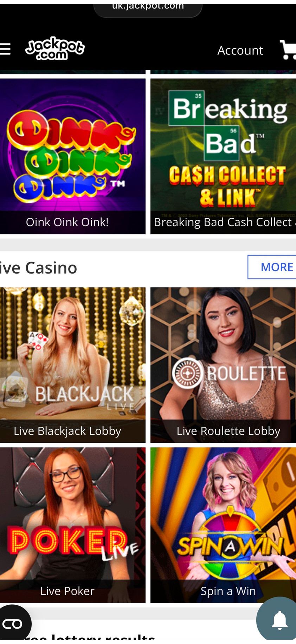
Task: Open Breaking Bad Cash Collect game
Action: (223, 156)
